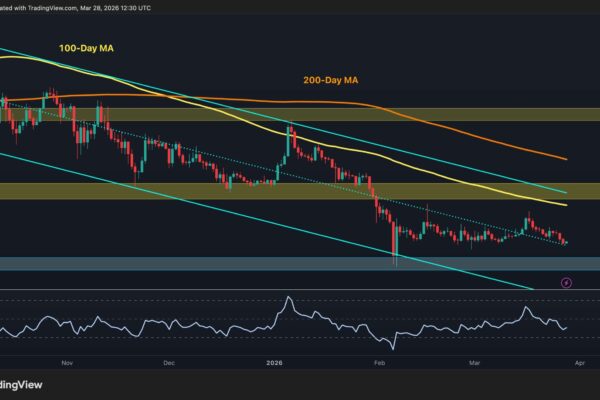Click the Nov label on time axis

click(67, 365)
